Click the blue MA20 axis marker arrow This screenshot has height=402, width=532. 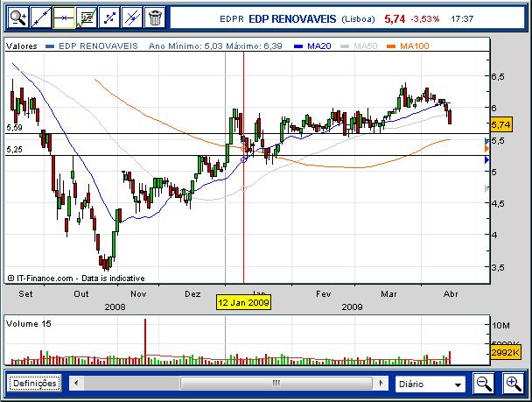click(x=486, y=159)
